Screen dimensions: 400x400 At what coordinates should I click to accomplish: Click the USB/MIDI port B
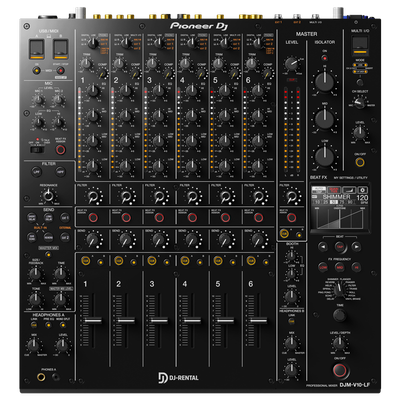pos(61,48)
